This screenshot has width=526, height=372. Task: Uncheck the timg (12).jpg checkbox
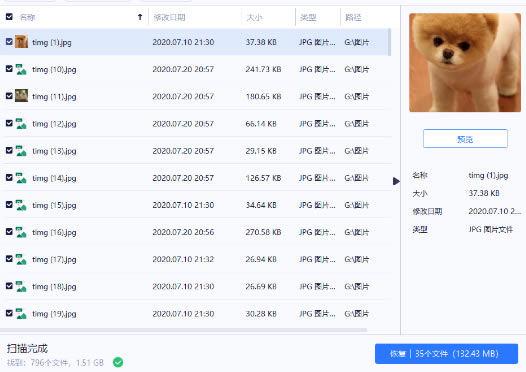(9, 123)
